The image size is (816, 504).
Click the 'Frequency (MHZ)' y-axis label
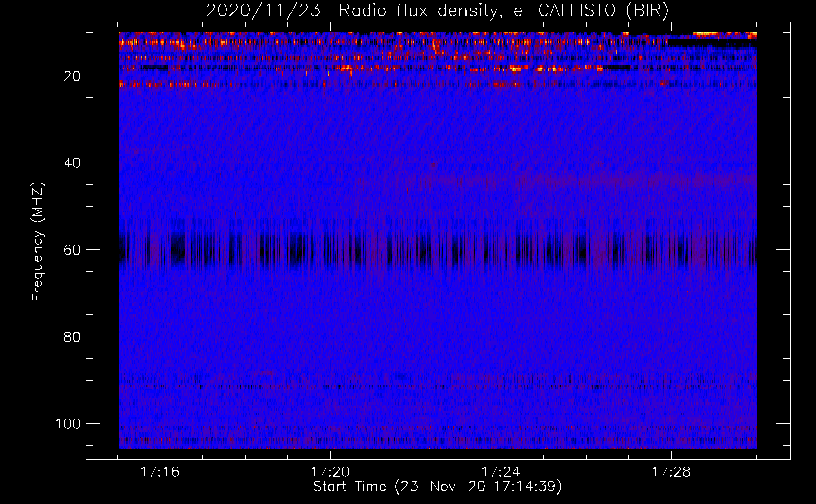pos(38,241)
